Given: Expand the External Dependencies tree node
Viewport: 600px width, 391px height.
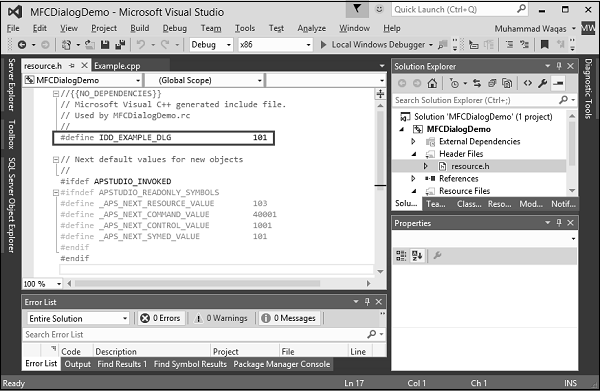Looking at the screenshot, I should pos(413,142).
